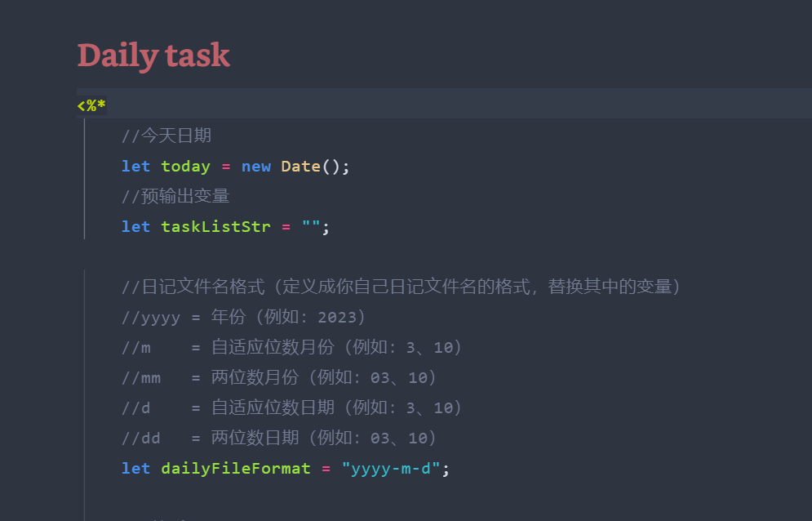Click the equals sign after taskListStr
812x521 pixels.
(286, 227)
